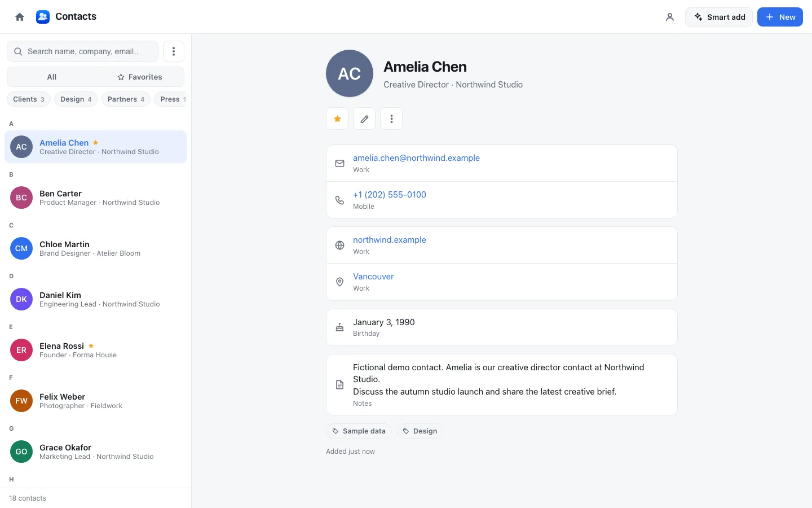Screen dimensions: 812x508
Task: Click the DK avatar for Daniel Kim
Action: [21, 299]
